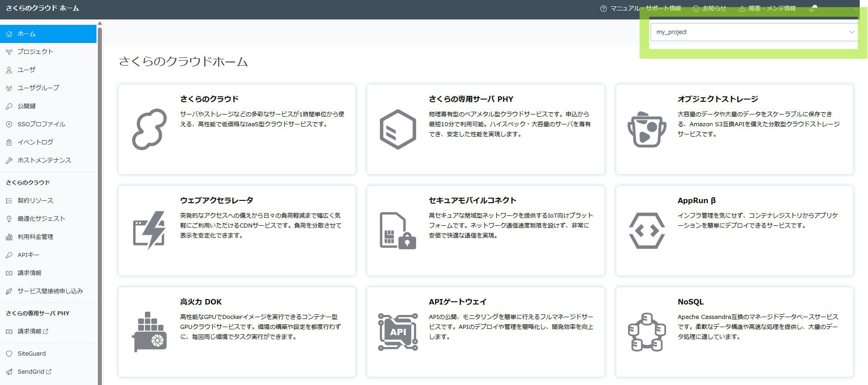Image resolution: width=868 pixels, height=385 pixels.
Task: Click the セキュアモバイルコネクト card title
Action: point(472,200)
